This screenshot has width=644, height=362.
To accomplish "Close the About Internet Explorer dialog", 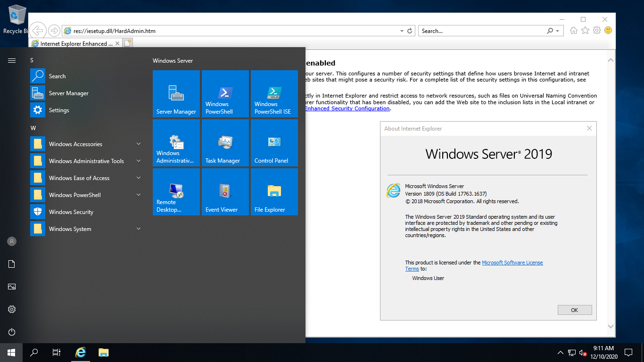I will 589,128.
